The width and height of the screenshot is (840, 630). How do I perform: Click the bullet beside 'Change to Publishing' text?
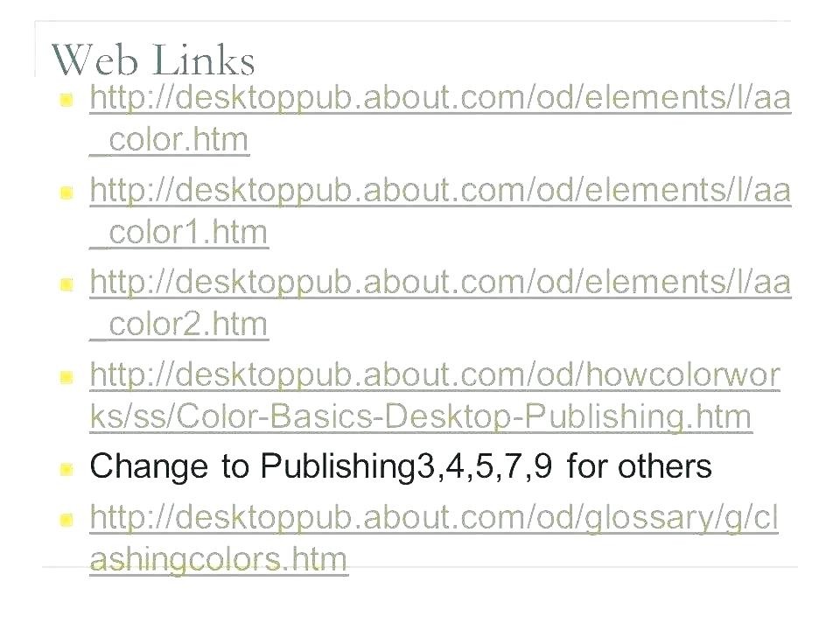[x=66, y=470]
